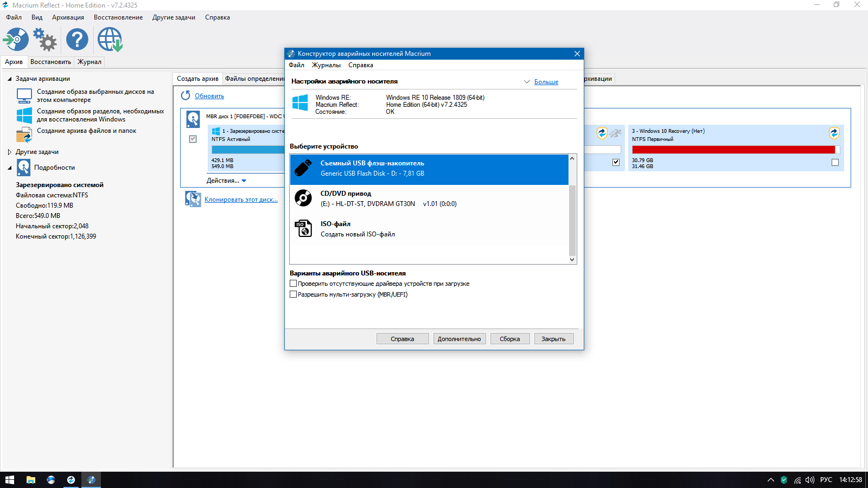Click the folder icon for file and folder archive
This screenshot has height=488, width=868.
click(x=24, y=134)
